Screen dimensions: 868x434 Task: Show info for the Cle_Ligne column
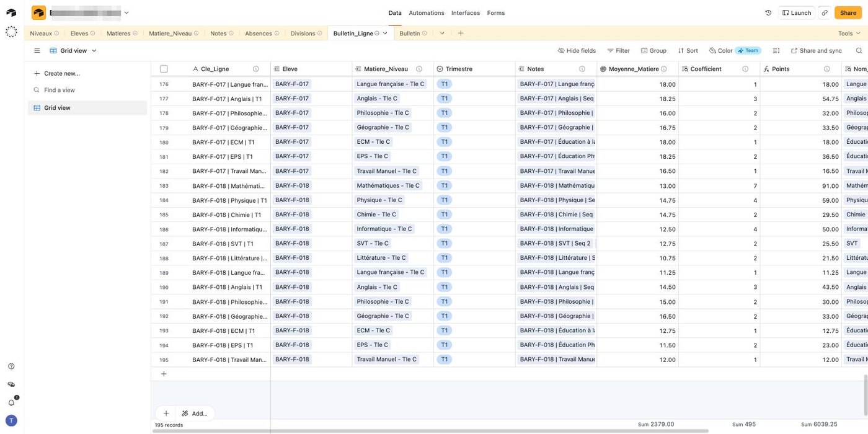[256, 69]
